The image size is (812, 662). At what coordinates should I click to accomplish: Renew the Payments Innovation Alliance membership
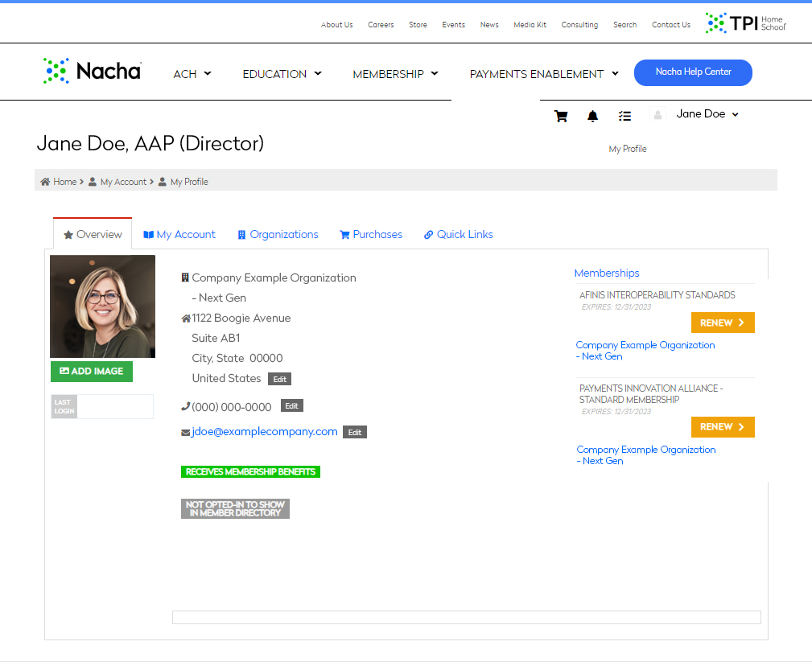point(723,427)
